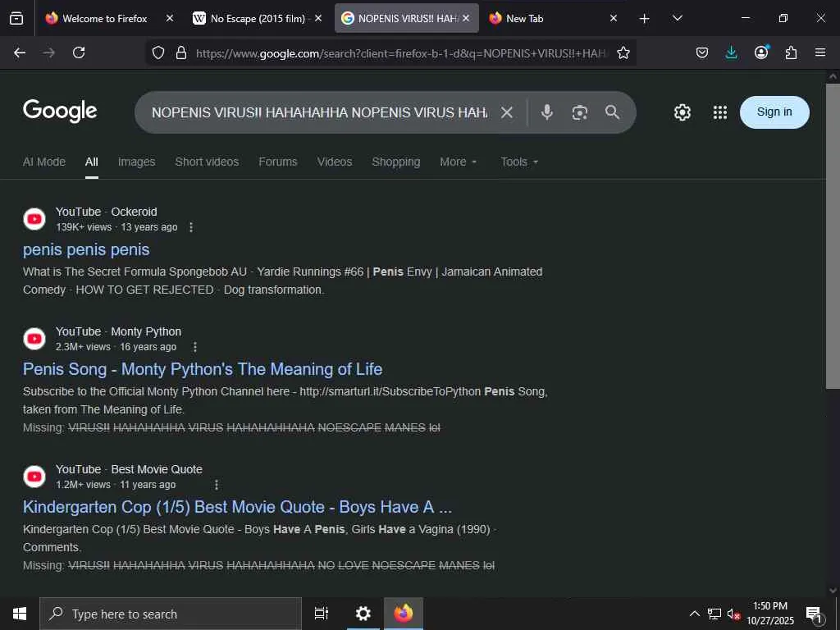This screenshot has width=840, height=630.
Task: Close the Welcome to Firefox tab
Action: click(x=169, y=18)
